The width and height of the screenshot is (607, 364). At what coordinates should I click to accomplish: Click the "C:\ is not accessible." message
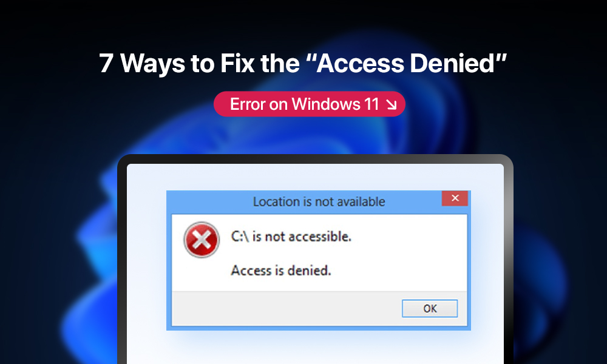(291, 237)
